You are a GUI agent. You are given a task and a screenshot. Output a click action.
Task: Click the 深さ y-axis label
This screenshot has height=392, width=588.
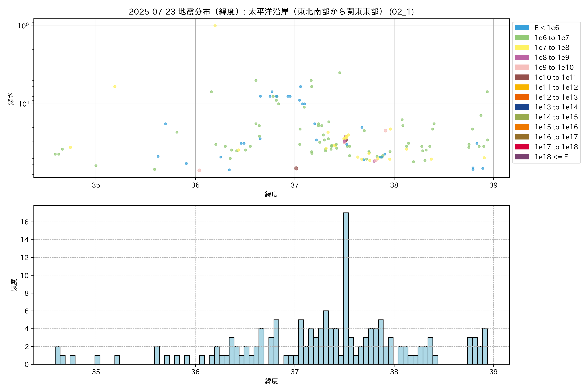click(x=11, y=99)
